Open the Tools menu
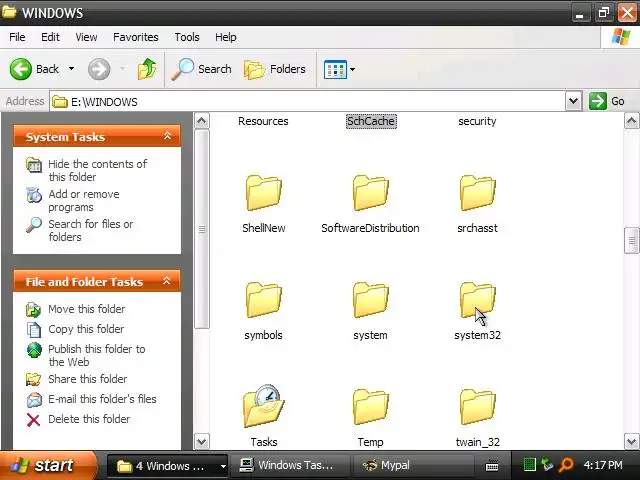 point(187,37)
